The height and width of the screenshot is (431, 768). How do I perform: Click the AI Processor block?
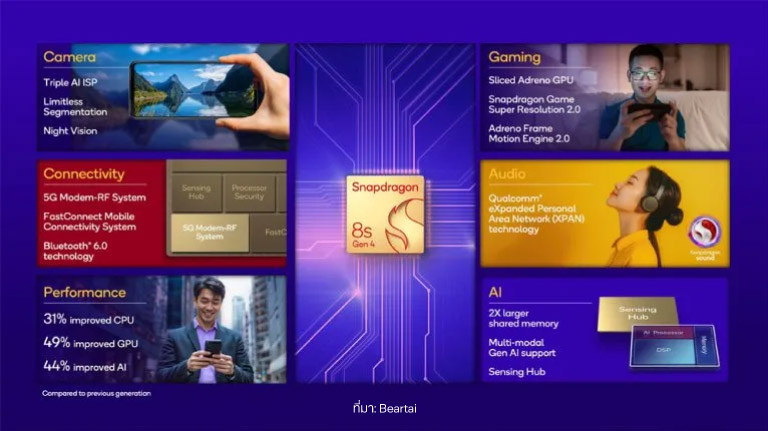coord(663,333)
